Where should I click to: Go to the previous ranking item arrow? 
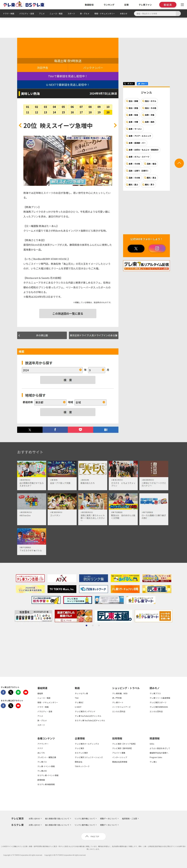point(20,125)
